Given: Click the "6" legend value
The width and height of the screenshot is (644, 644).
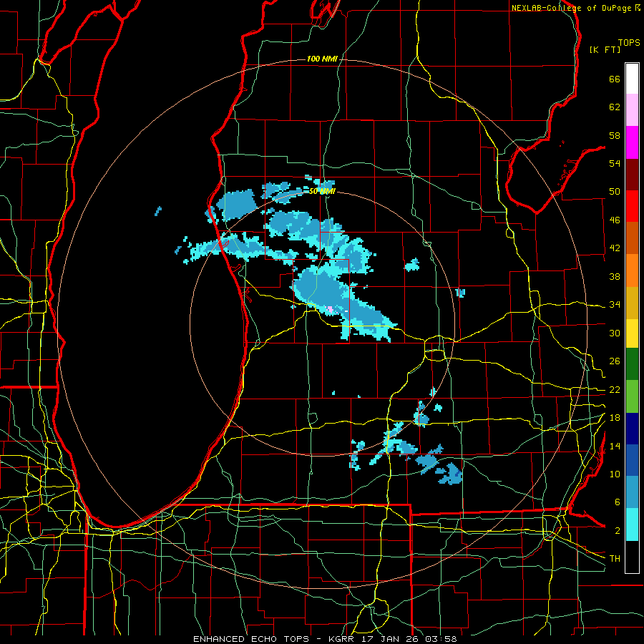Looking at the screenshot, I should 617,502.
